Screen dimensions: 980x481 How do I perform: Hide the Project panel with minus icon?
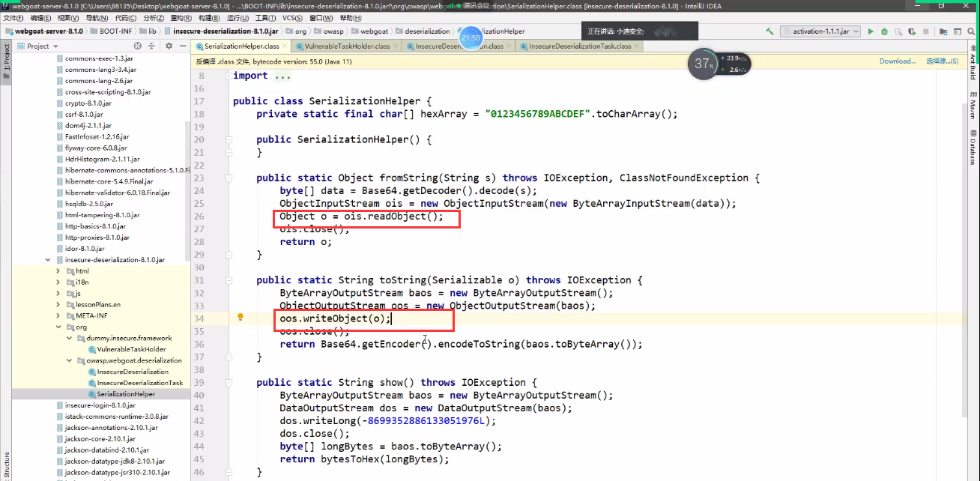point(182,46)
